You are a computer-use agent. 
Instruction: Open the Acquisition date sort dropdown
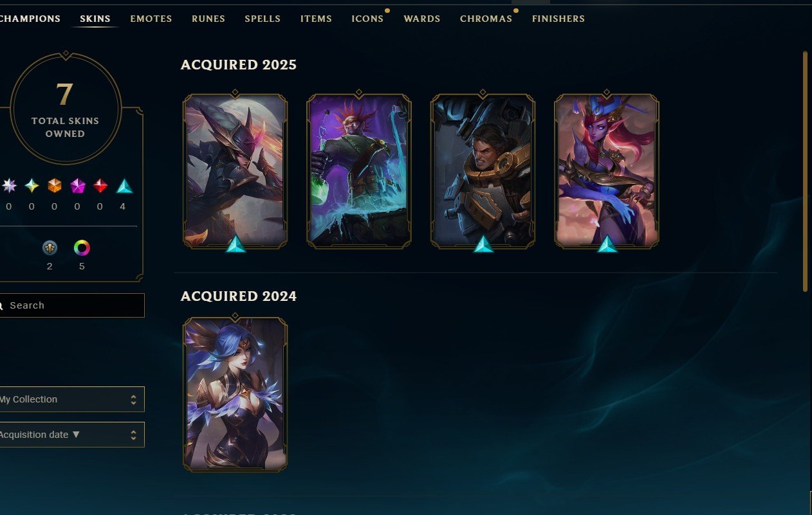(x=71, y=435)
